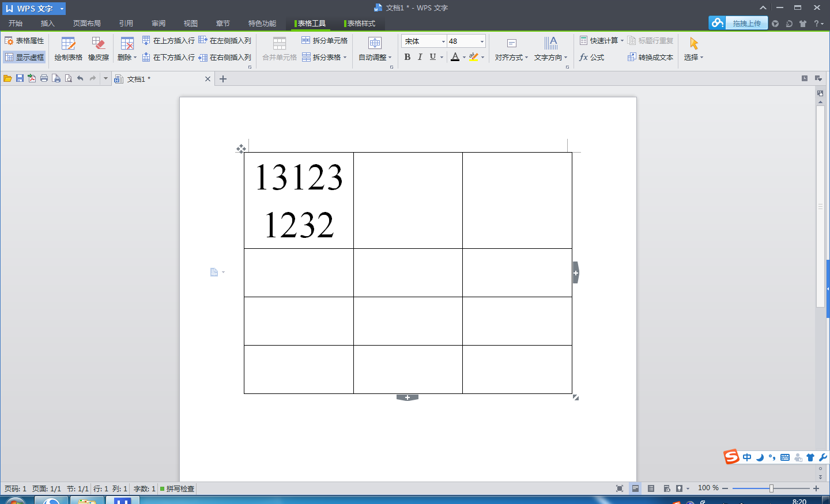The width and height of the screenshot is (830, 504).
Task: Click 拆分单元格 split cells
Action: [325, 41]
